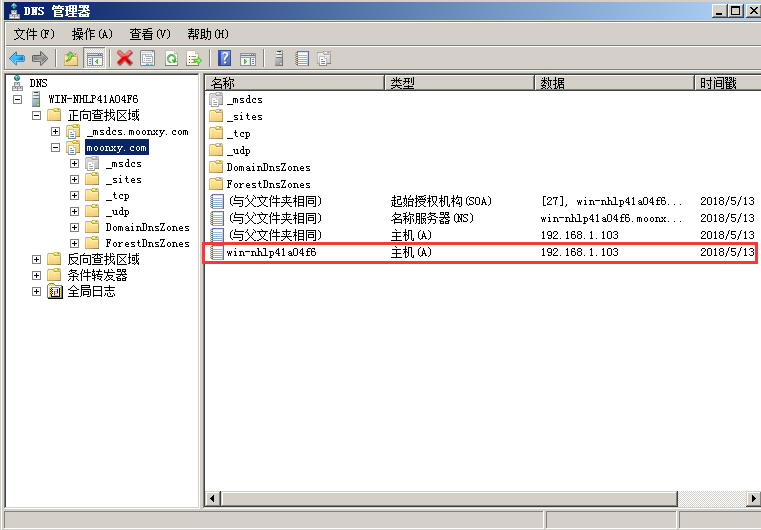Expand the 反向查找区域 node
Screen dimensions: 761x530
(36, 259)
